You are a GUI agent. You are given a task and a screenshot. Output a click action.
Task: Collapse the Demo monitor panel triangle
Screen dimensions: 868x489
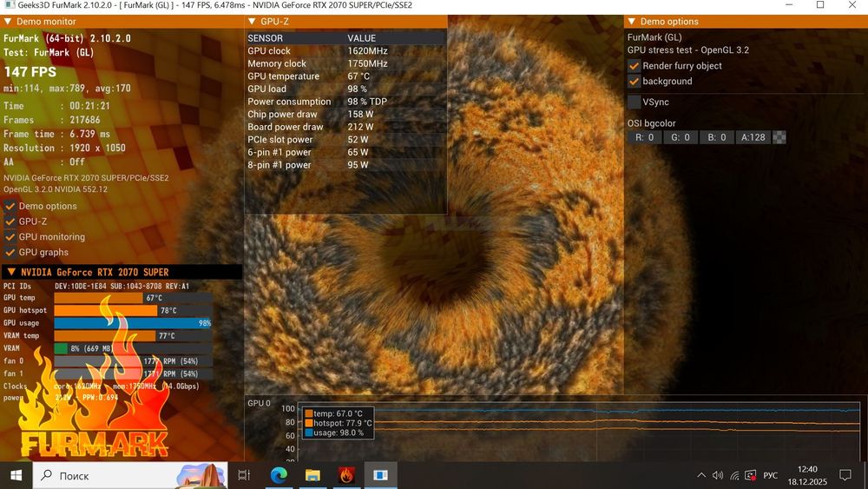pyautogui.click(x=8, y=22)
